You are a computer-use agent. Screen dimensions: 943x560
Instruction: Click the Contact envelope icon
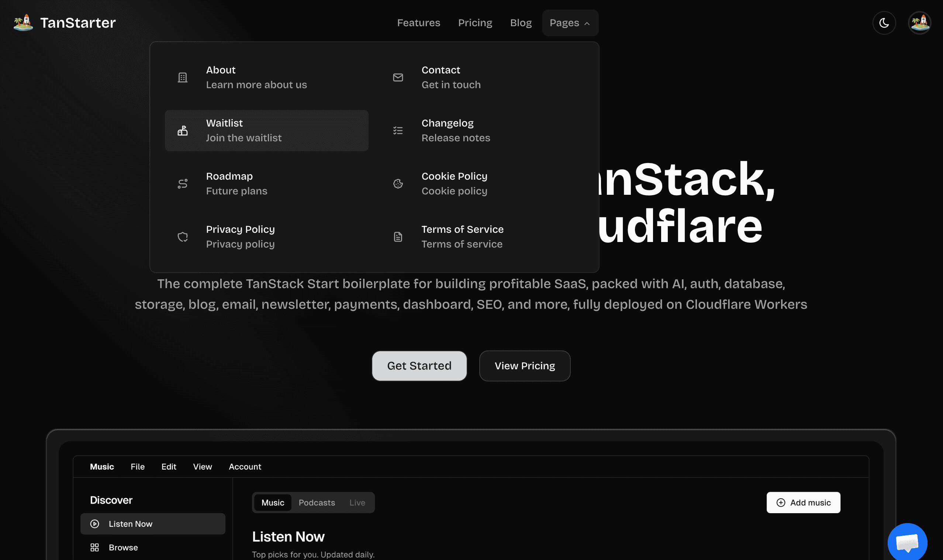tap(398, 77)
